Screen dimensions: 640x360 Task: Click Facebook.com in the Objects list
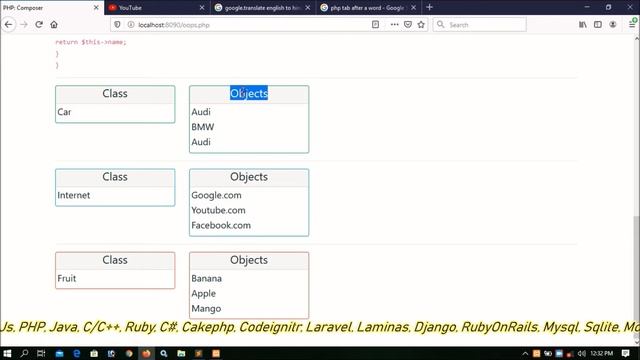click(221, 225)
